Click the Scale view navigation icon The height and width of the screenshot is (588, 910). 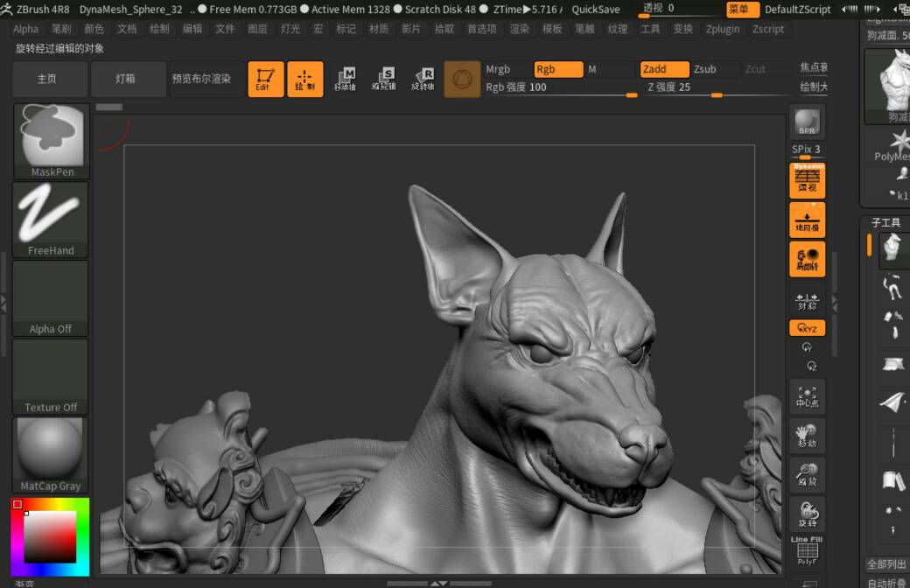point(807,475)
